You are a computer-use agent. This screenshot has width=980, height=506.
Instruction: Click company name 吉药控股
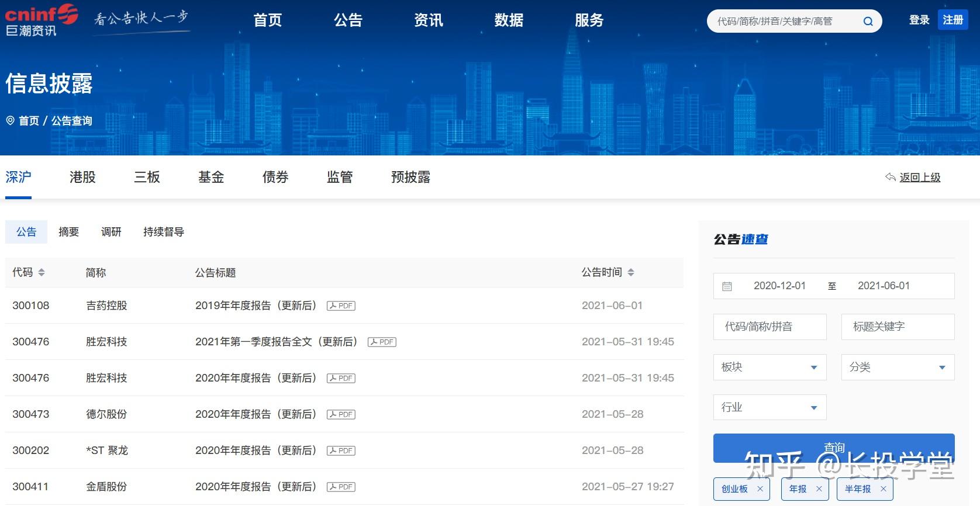click(x=106, y=306)
